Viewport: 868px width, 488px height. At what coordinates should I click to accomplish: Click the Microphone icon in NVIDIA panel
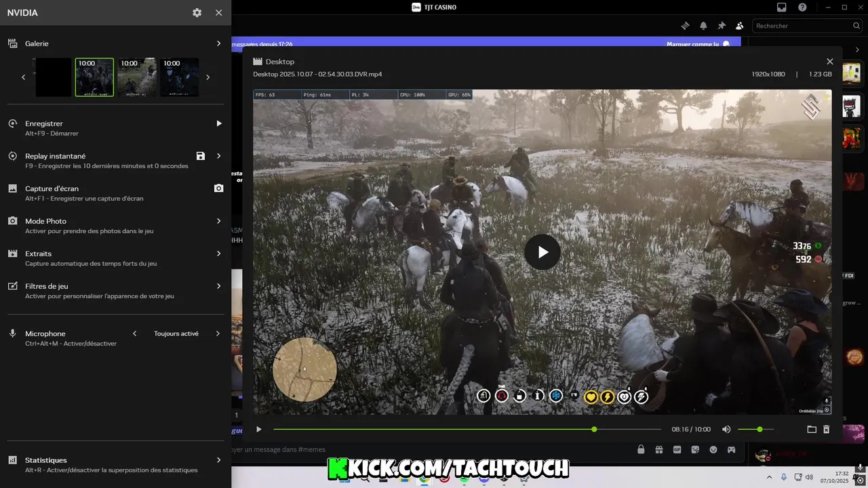click(x=12, y=333)
